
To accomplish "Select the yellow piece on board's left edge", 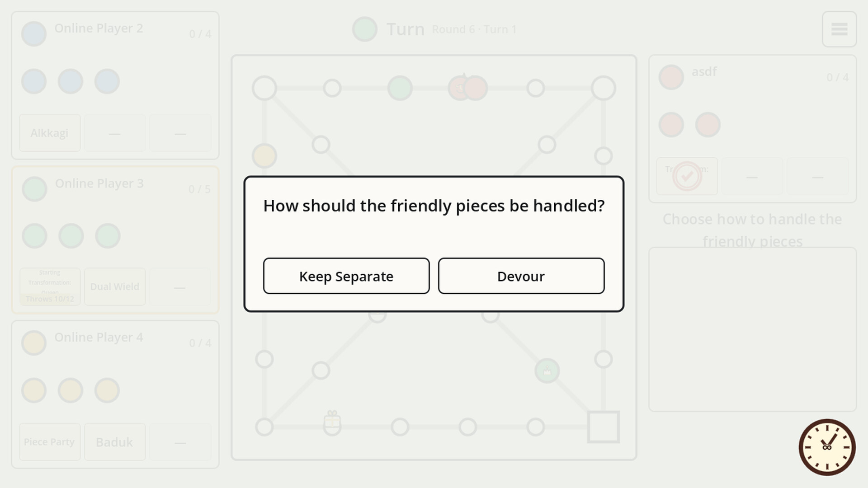I will (264, 156).
